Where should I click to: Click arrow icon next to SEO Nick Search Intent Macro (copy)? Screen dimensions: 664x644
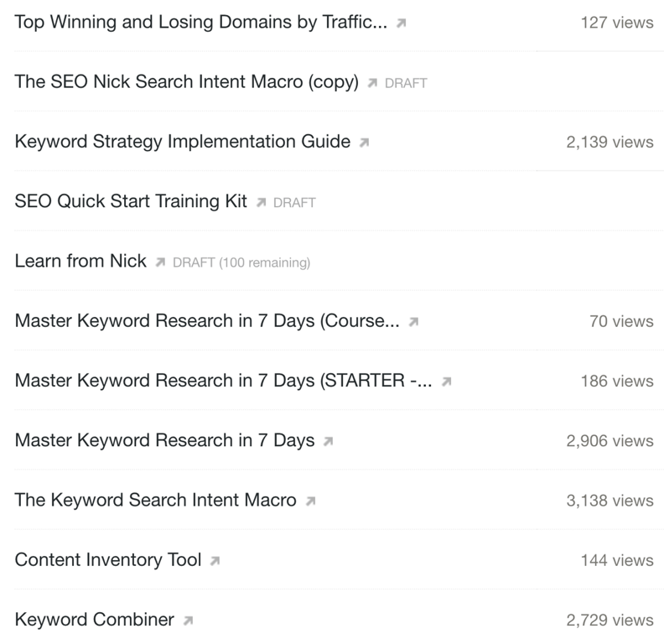point(372,84)
